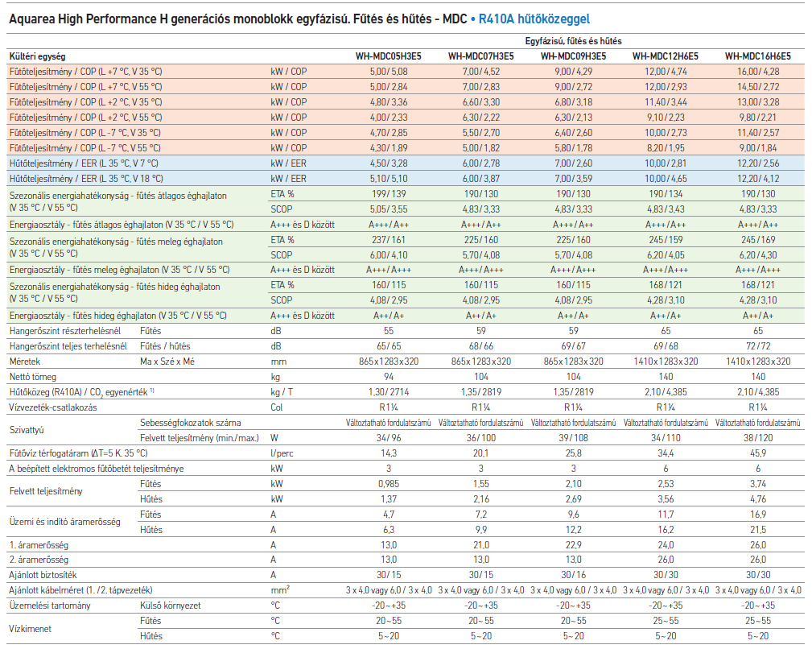Click 'Felvett teljesítmény' row label
The width and height of the screenshot is (812, 649).
coord(46,491)
